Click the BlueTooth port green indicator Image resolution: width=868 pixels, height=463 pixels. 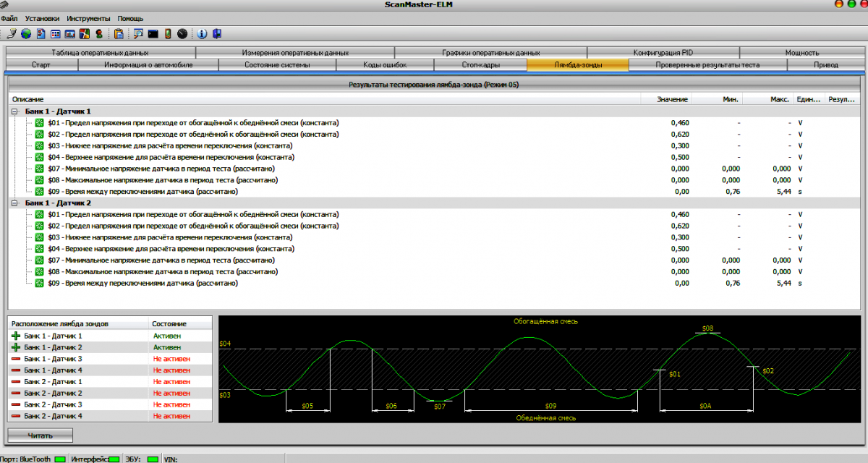coord(60,459)
